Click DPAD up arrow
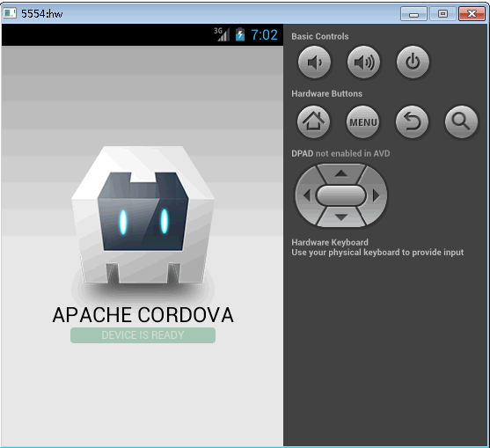This screenshot has height=448, width=490. pos(341,173)
